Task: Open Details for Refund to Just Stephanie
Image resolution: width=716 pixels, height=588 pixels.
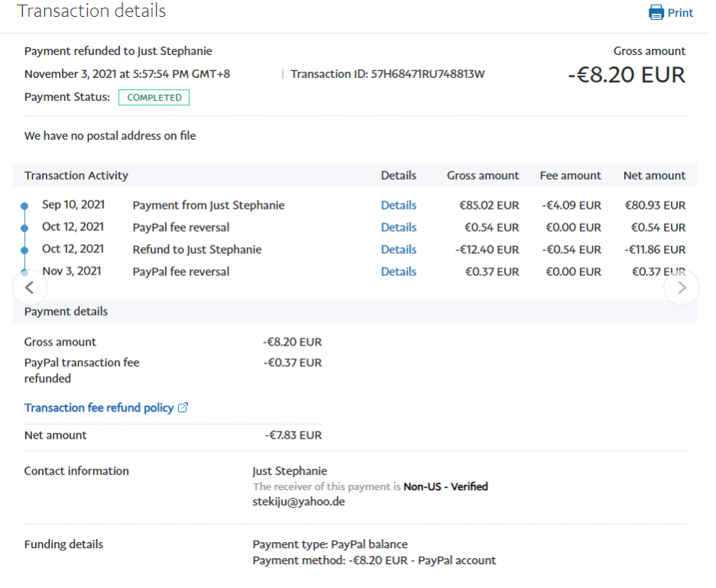Action: click(399, 249)
